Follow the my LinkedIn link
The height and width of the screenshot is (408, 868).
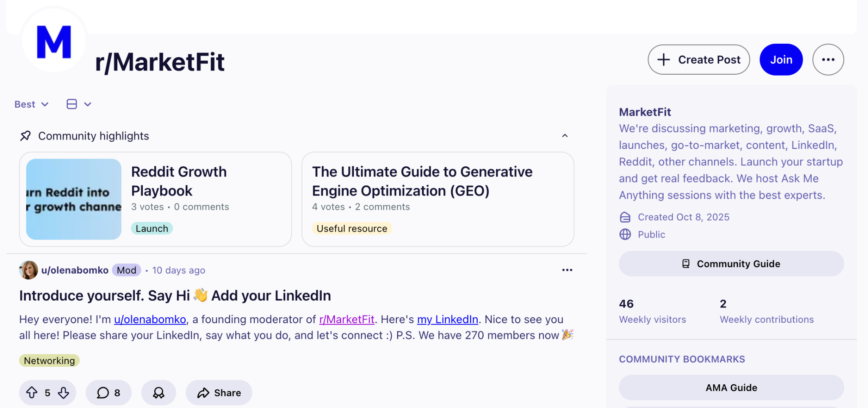[x=448, y=319]
